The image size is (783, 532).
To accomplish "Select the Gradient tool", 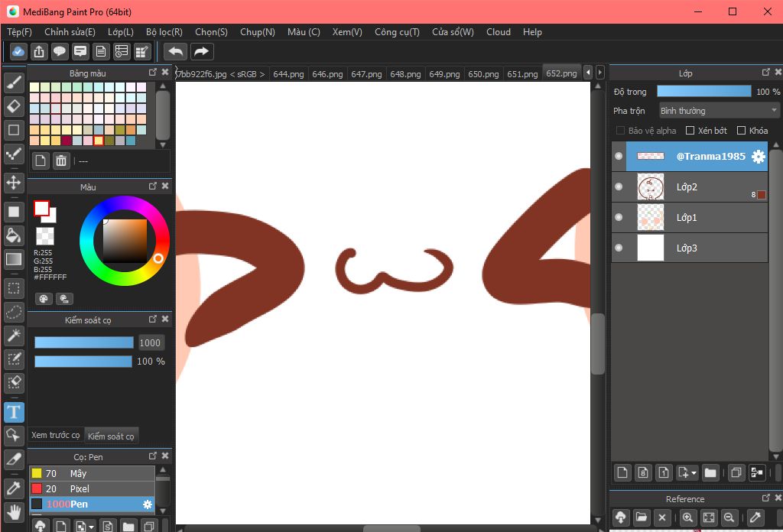I will point(14,259).
